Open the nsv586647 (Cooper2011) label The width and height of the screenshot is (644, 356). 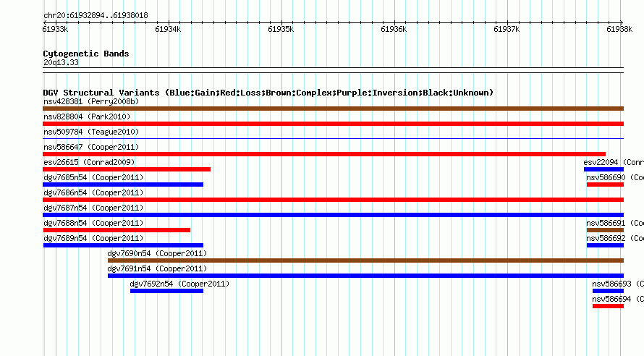point(91,147)
